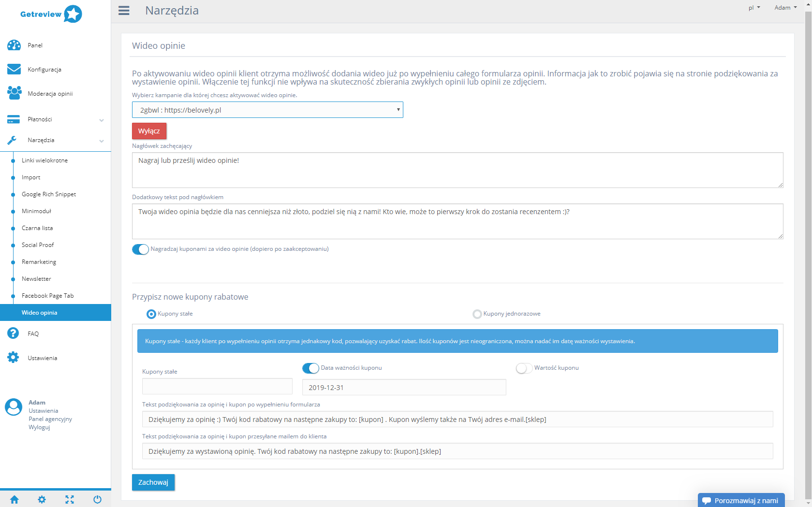
Task: Go to Google Rich Snippet
Action: (x=49, y=194)
